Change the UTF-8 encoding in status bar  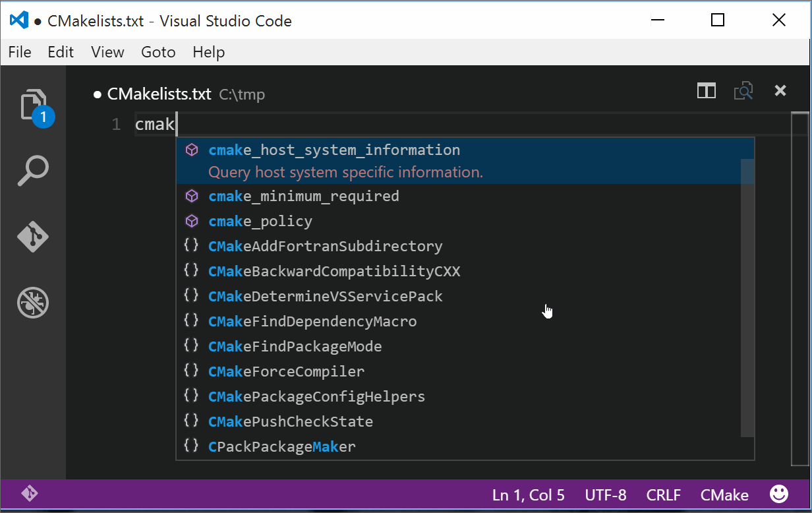click(x=606, y=495)
